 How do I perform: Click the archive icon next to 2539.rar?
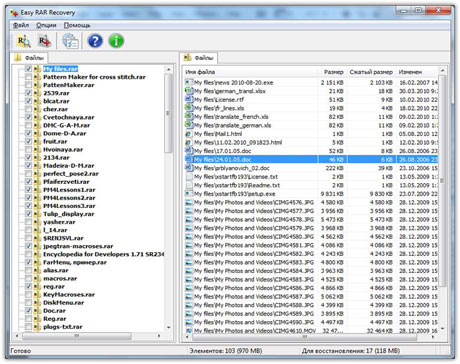click(x=37, y=93)
